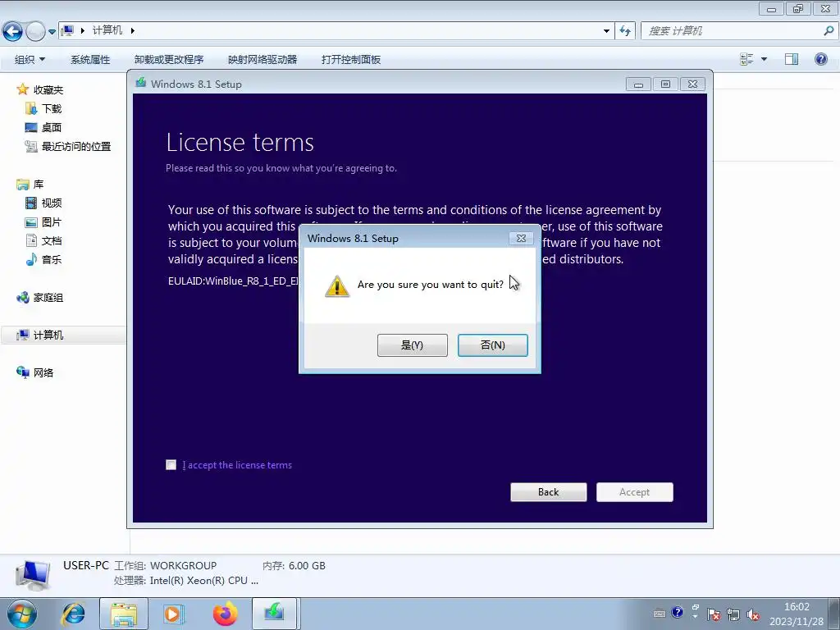Click the File Explorer taskbar icon
The image size is (840, 630).
tap(124, 614)
